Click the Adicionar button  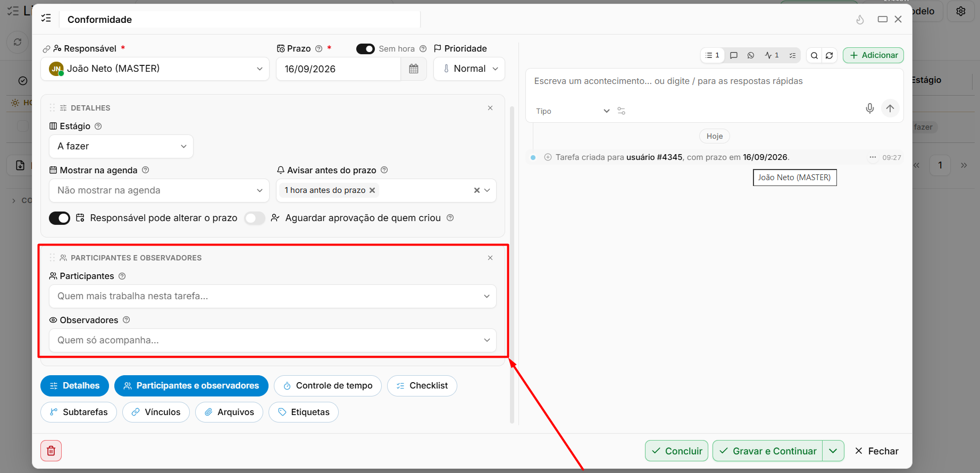point(873,55)
